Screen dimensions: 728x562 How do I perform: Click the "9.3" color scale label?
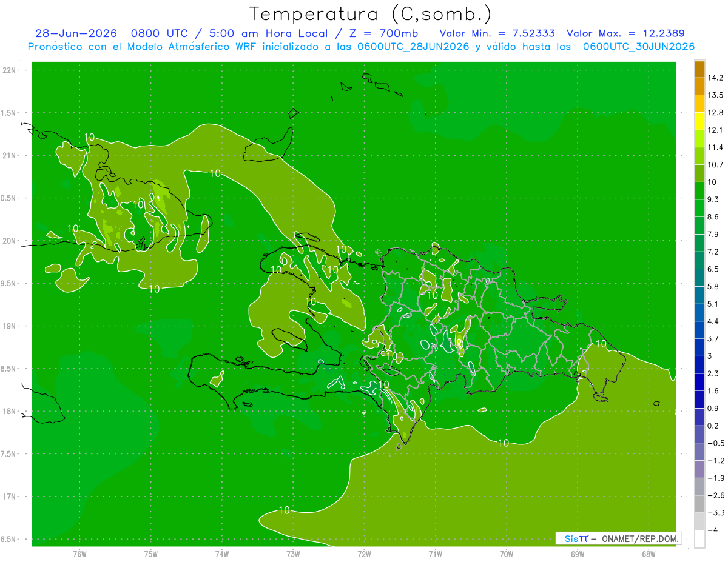(713, 199)
